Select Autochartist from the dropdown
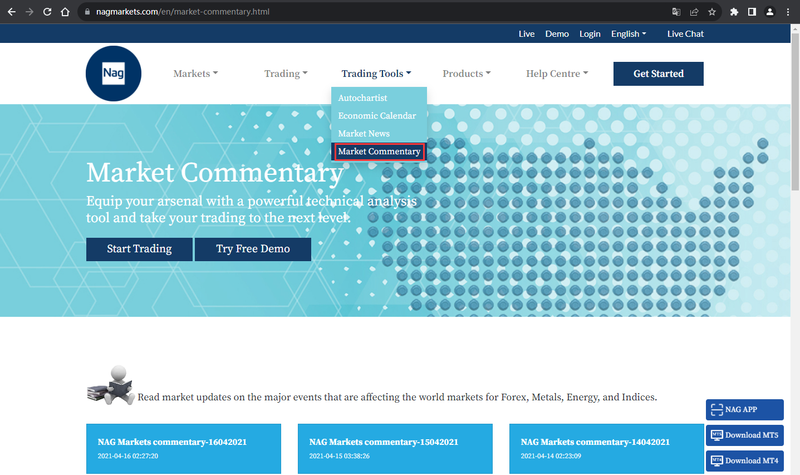Viewport: 800px width, 475px height. pos(362,98)
